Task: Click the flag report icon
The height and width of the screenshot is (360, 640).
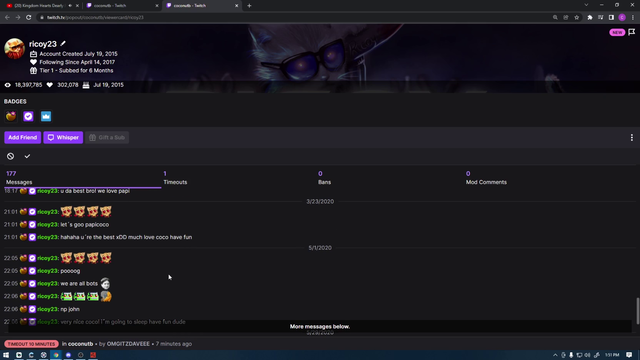Action: [x=631, y=32]
